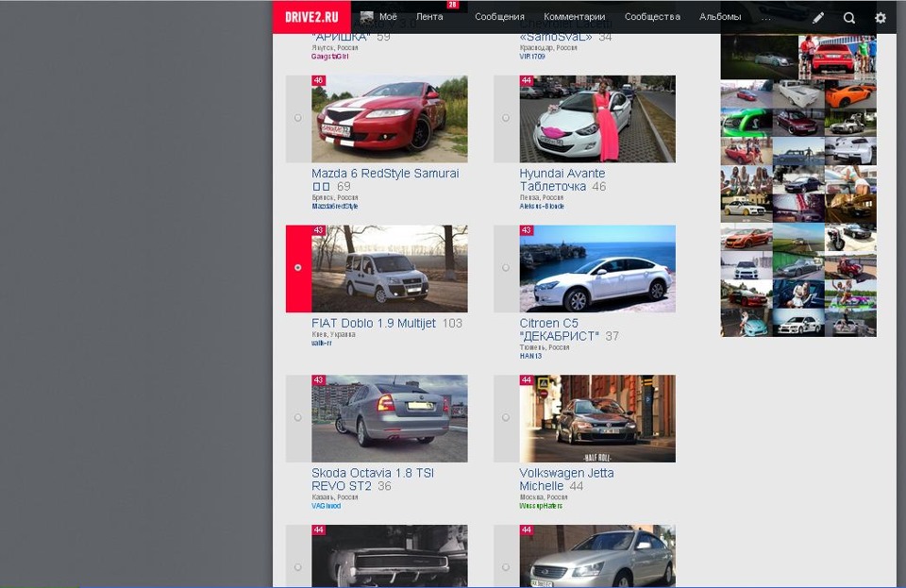Click the location text Брянск, Россия
The width and height of the screenshot is (906, 588).
coord(334,197)
